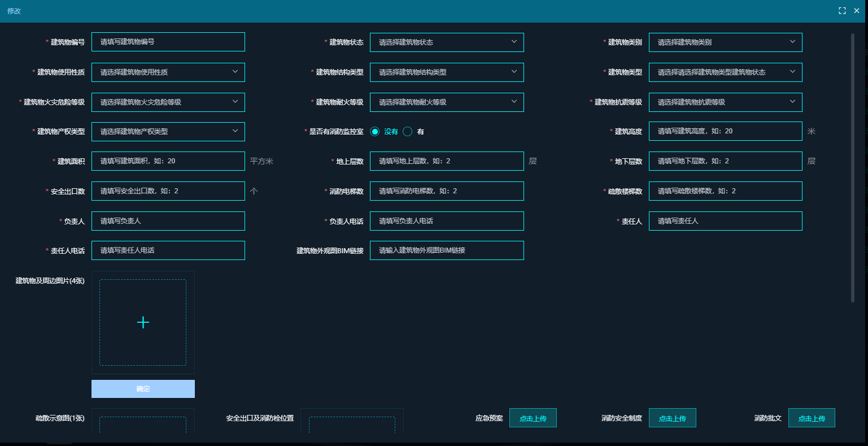
Task: Click the 是否有消防监控室 label
Action: click(x=337, y=132)
